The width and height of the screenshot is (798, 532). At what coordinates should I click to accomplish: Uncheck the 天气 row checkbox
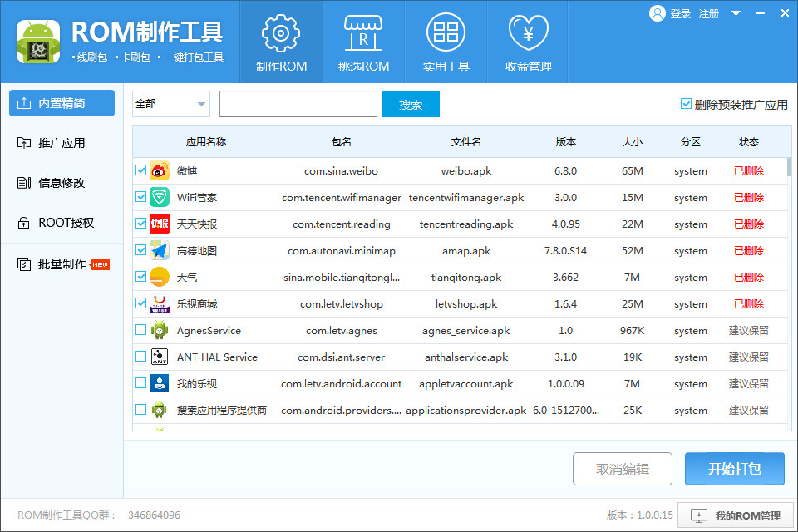(x=141, y=276)
